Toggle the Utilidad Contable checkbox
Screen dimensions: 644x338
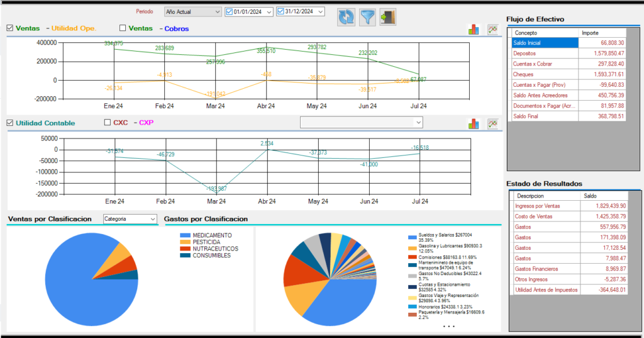pyautogui.click(x=10, y=123)
